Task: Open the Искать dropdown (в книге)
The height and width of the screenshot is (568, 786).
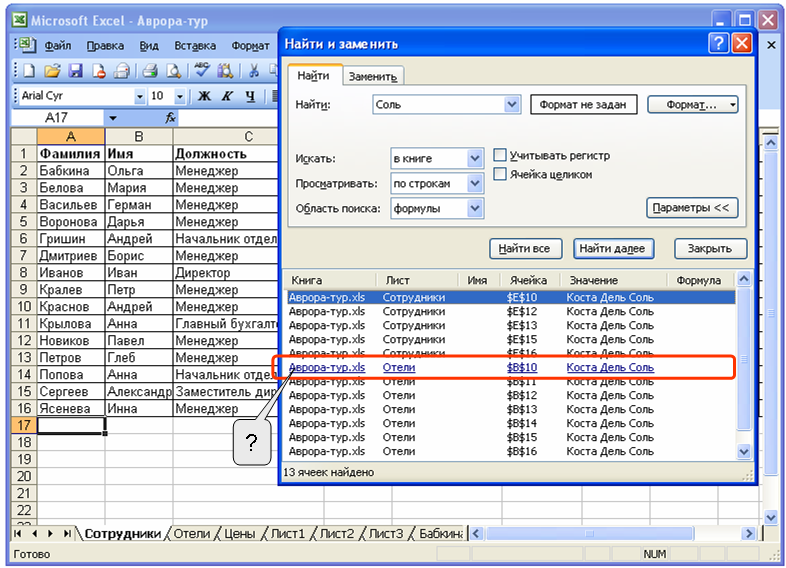Action: coord(475,158)
